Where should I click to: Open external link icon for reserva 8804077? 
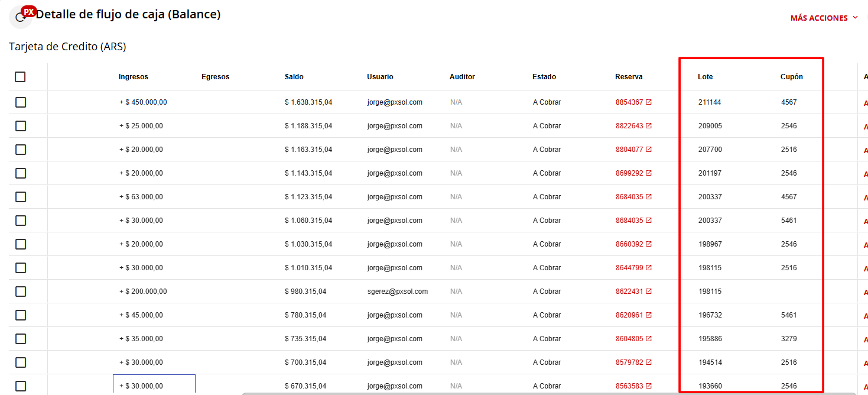coord(649,150)
